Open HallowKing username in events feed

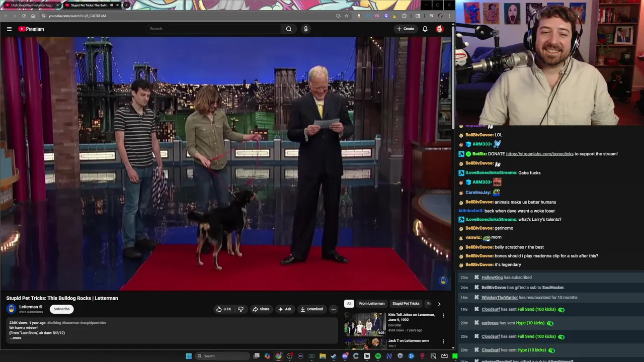[x=492, y=278]
